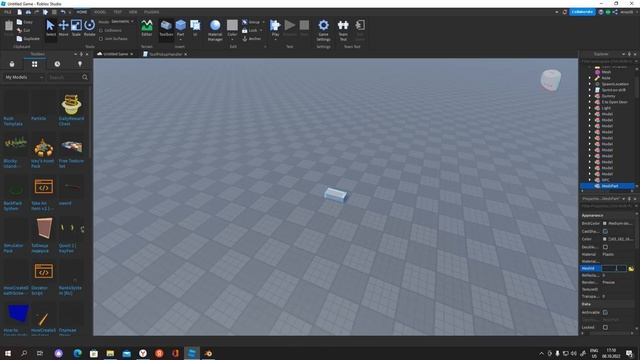
Task: Click the Color property swatch
Action: [x=605, y=239]
